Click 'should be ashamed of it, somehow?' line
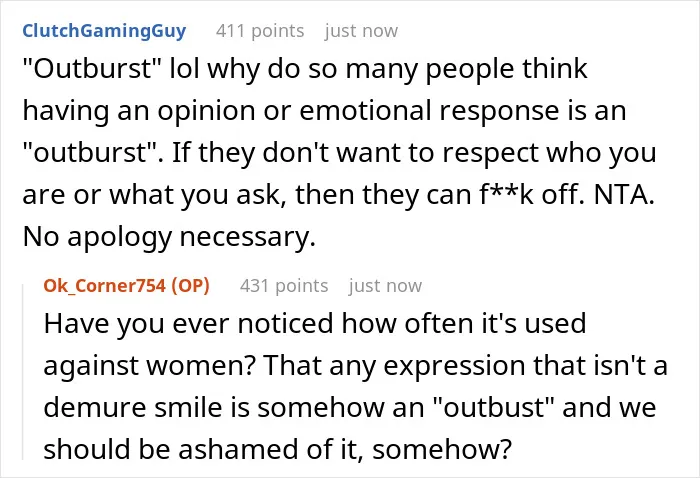The width and height of the screenshot is (700, 478). click(277, 449)
